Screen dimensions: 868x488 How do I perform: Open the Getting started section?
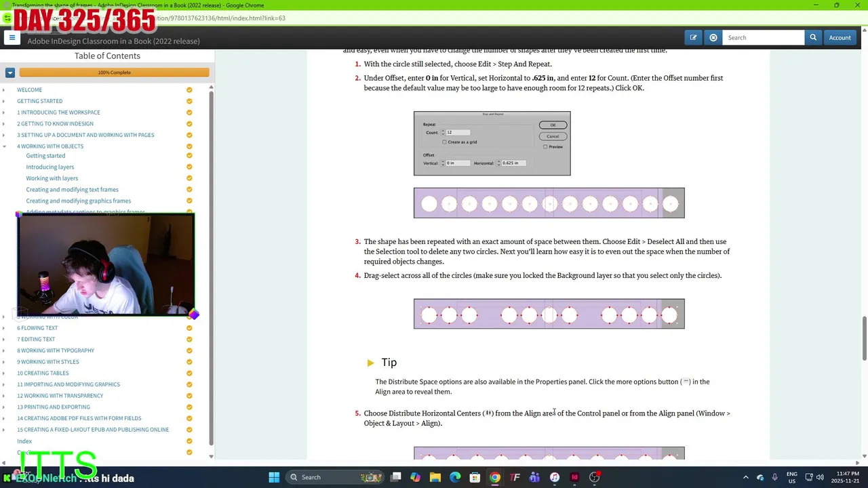pyautogui.click(x=45, y=156)
